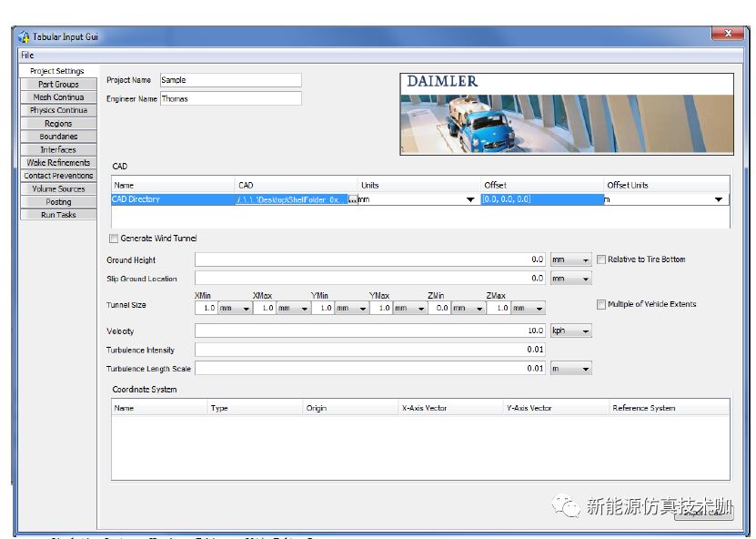This screenshot has height=539, width=756.
Task: Click the CAD folder browse ellipsis button
Action: tap(352, 199)
